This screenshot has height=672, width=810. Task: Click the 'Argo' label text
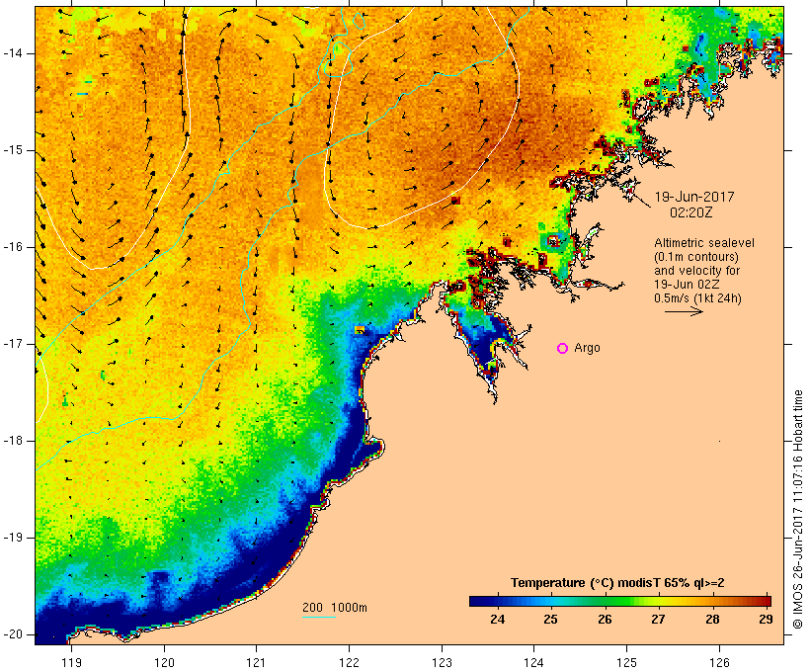588,348
